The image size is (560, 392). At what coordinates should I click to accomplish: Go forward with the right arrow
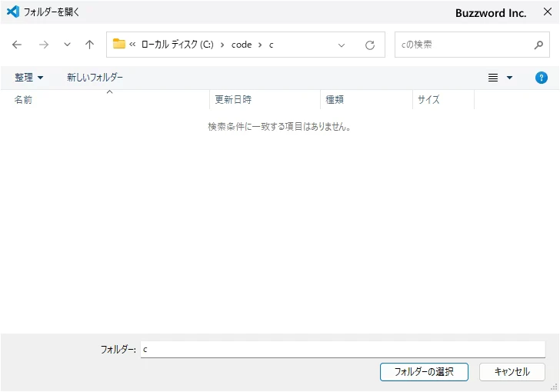(x=44, y=45)
